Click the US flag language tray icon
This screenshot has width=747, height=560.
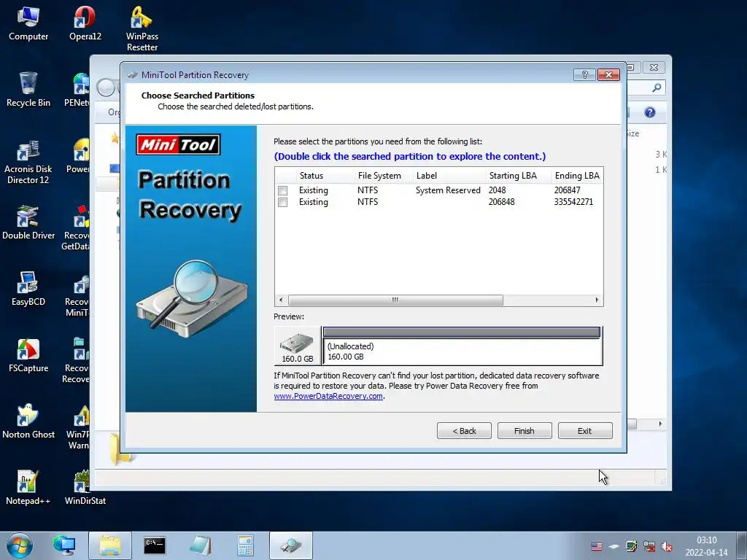597,547
